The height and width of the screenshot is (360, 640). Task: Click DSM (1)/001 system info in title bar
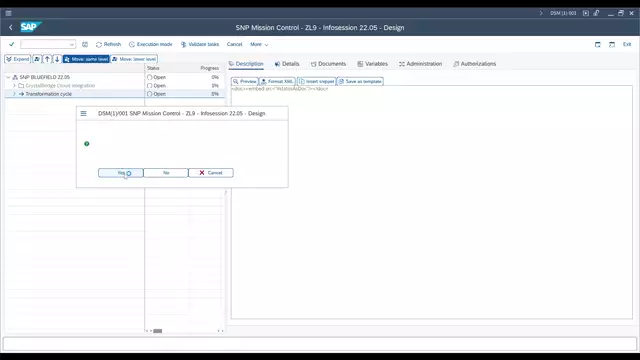pos(563,13)
